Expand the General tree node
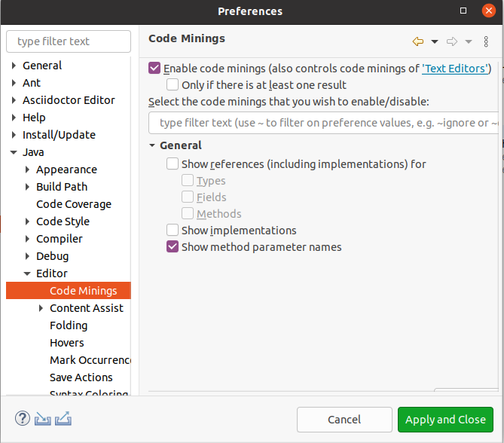The height and width of the screenshot is (443, 504). (14, 66)
